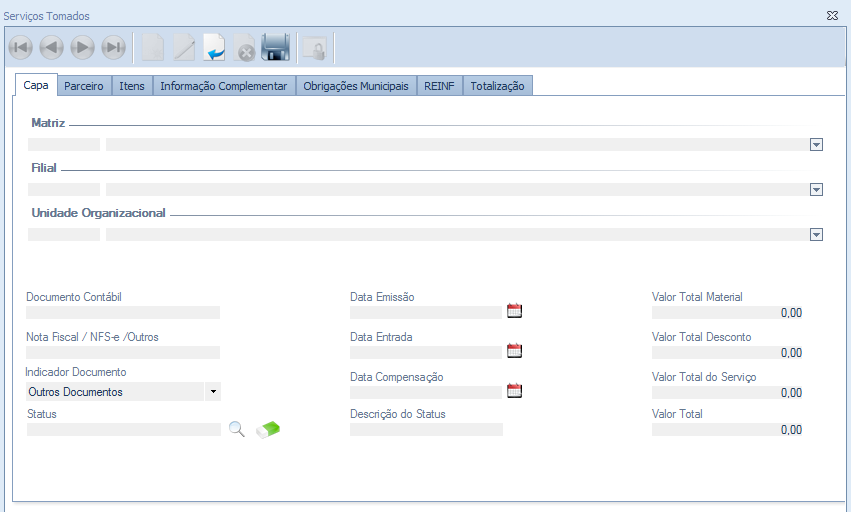Jump to the last record
The image size is (851, 512).
pos(114,48)
